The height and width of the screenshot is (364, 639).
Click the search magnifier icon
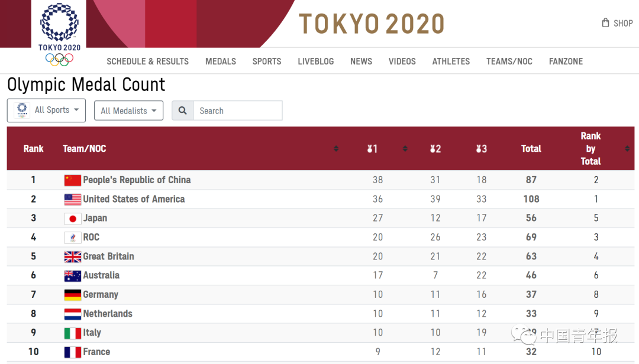coord(182,110)
